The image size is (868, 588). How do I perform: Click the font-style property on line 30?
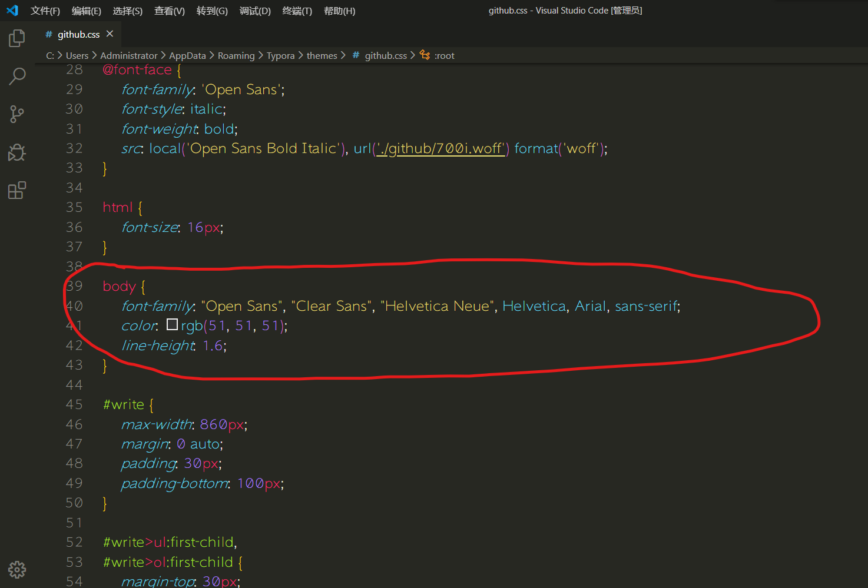(152, 109)
